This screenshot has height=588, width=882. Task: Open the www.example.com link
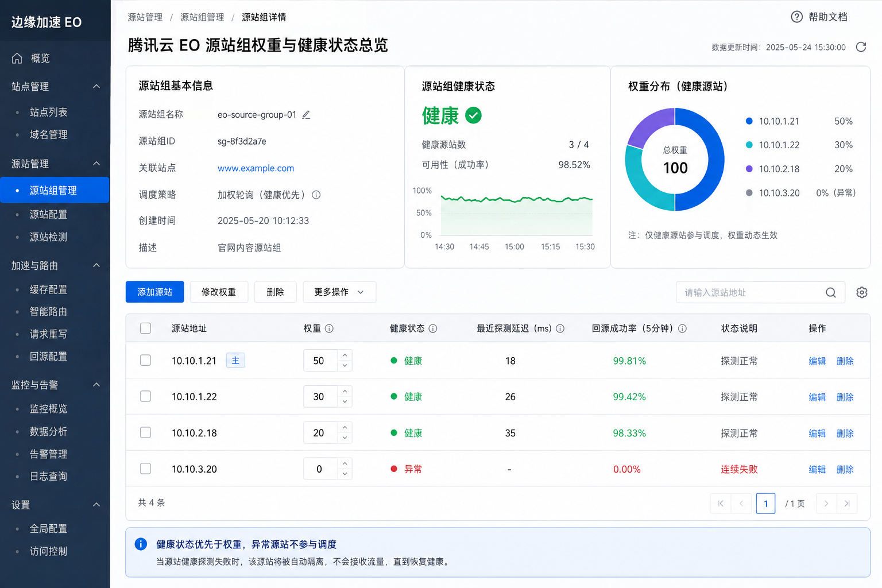pos(256,168)
